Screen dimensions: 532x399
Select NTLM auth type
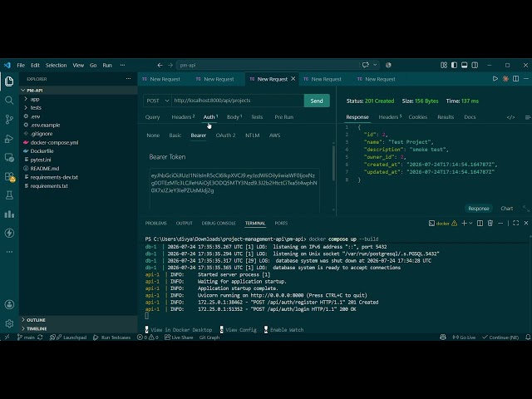click(253, 135)
